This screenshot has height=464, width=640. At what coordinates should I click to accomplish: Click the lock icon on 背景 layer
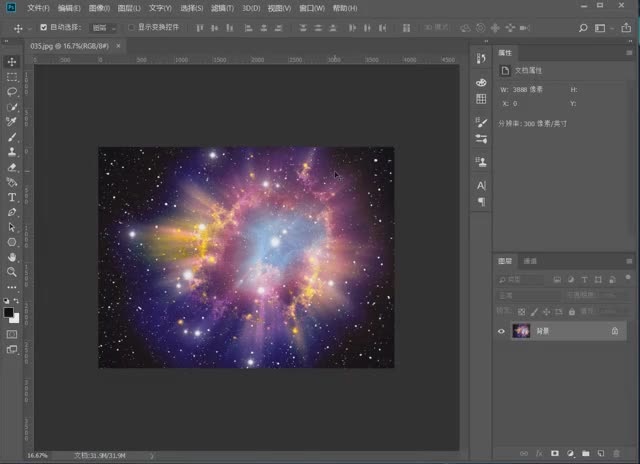615,331
